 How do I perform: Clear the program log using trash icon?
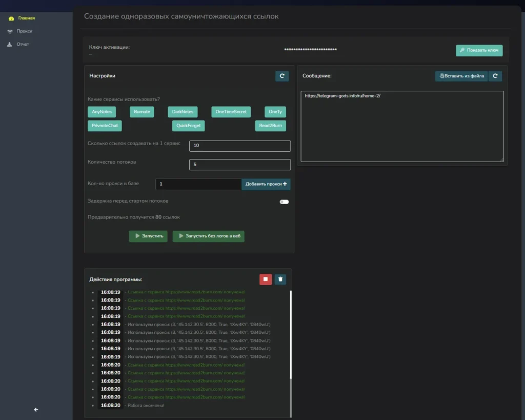point(280,279)
